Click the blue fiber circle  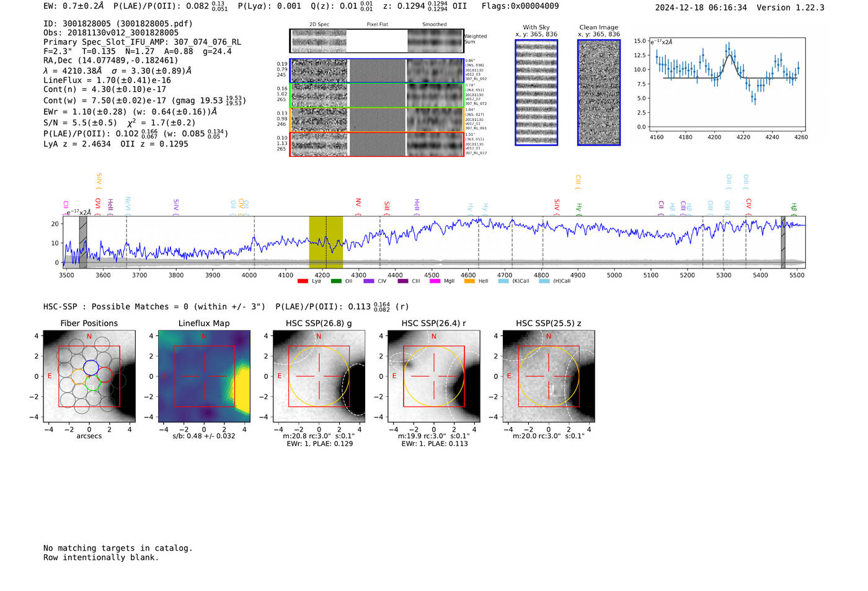click(x=91, y=367)
